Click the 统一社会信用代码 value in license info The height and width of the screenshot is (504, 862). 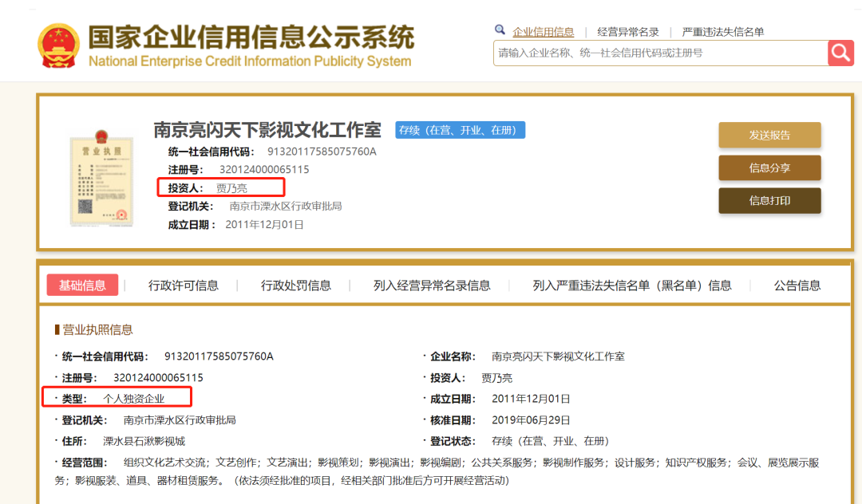click(219, 356)
